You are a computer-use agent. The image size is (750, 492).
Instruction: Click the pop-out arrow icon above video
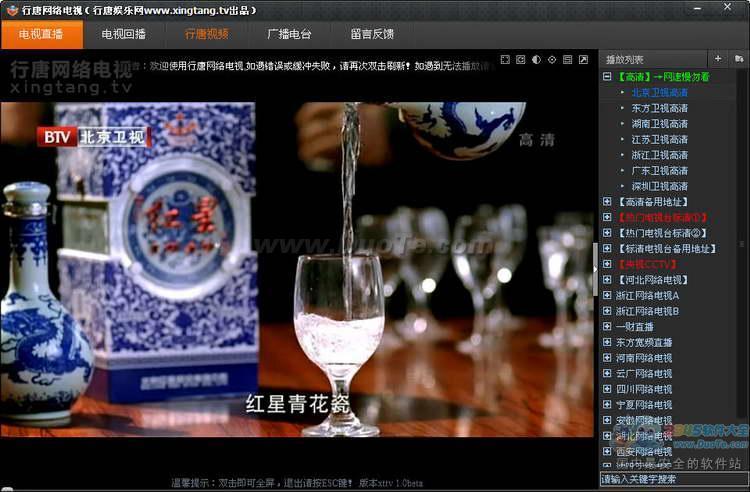[x=584, y=60]
